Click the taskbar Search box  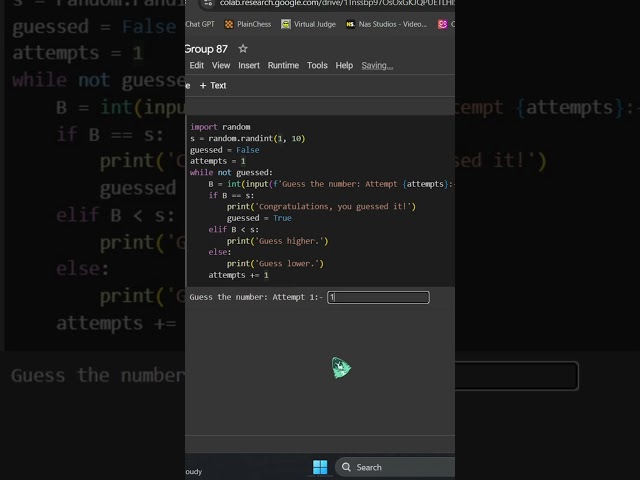(x=395, y=467)
